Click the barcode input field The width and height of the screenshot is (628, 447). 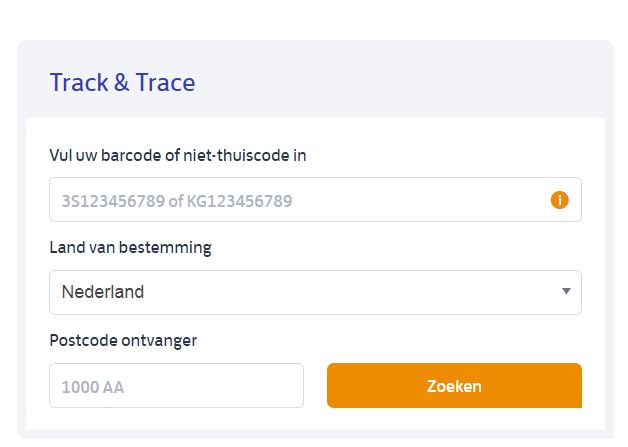300,200
